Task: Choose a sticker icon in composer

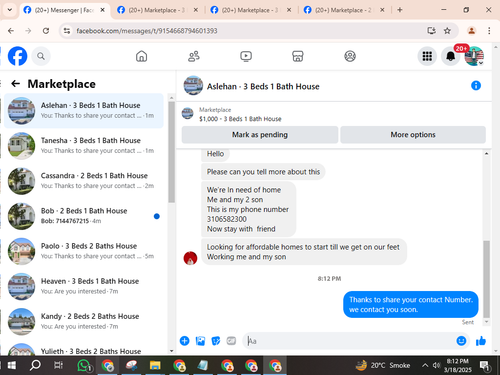Action: coord(216,341)
